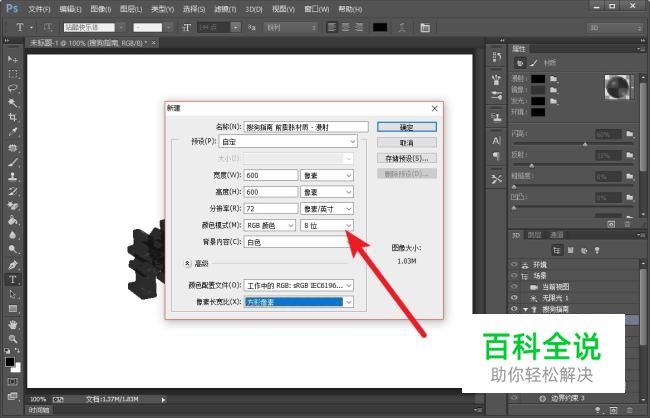Screen dimensions: 650x418
Task: Select the Clone Stamp tool
Action: (12, 176)
